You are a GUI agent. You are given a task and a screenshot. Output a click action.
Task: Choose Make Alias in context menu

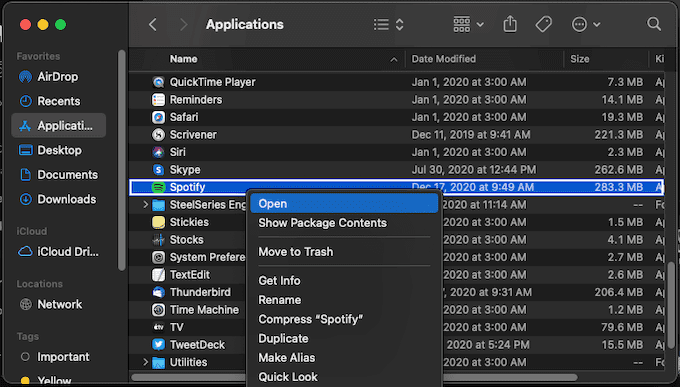coord(344,357)
